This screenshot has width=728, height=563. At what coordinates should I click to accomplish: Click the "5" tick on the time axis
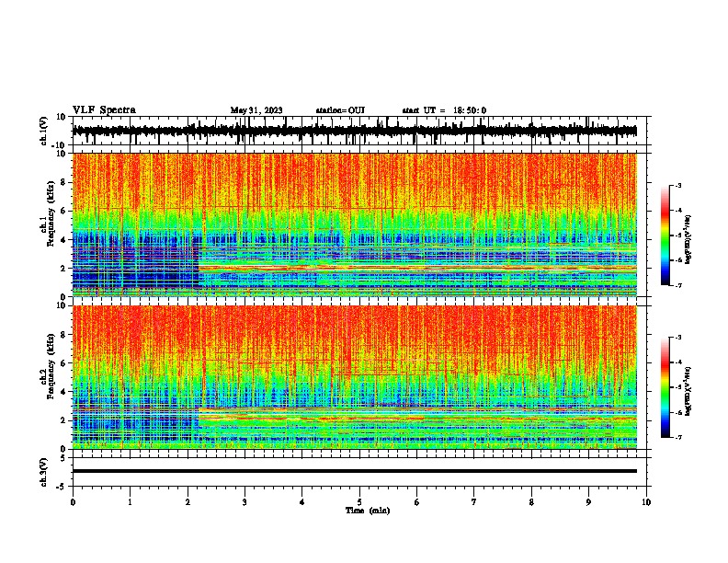359,502
